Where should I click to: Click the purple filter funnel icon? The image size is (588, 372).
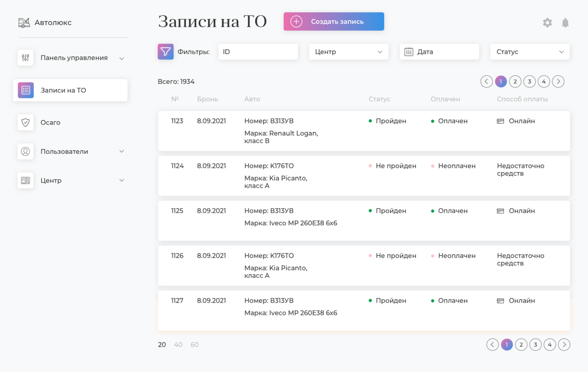pos(165,51)
